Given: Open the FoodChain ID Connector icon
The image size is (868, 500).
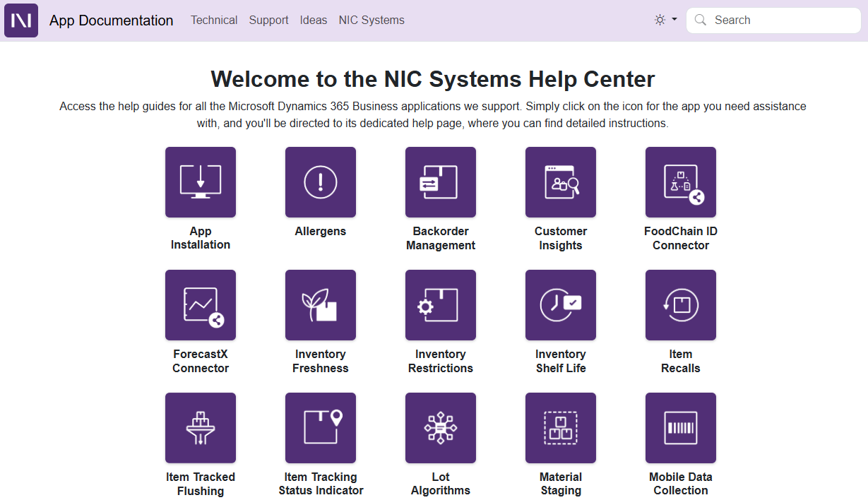Looking at the screenshot, I should tap(681, 182).
